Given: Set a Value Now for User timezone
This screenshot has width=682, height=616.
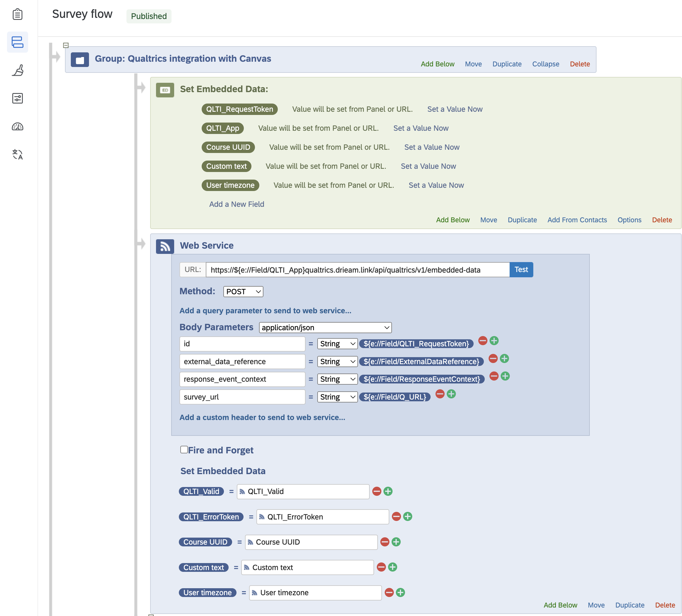Looking at the screenshot, I should tap(436, 185).
